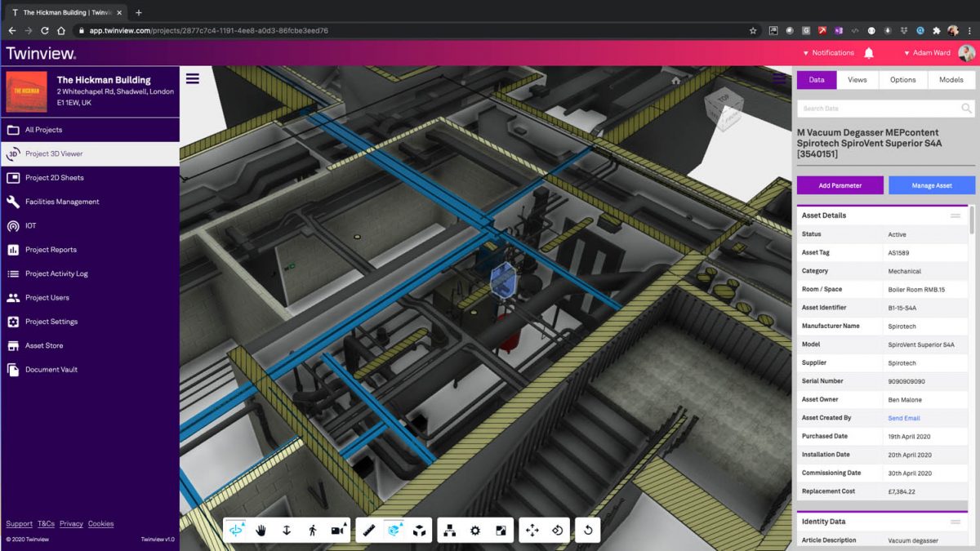The image size is (980, 551).
Task: Open Facilities Management
Action: click(90, 202)
